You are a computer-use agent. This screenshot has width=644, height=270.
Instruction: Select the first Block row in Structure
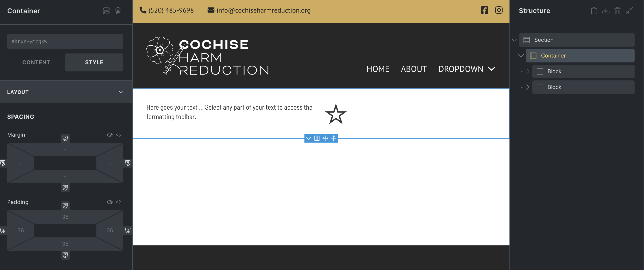[x=583, y=71]
